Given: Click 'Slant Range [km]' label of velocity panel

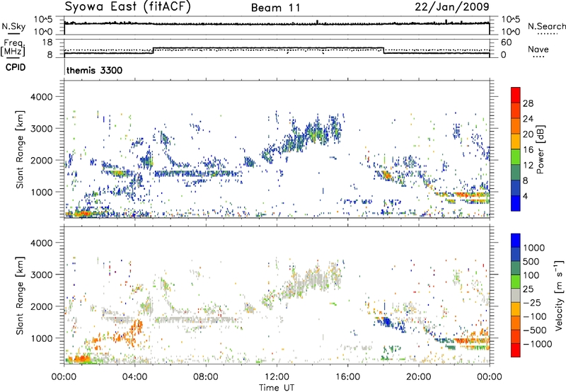Looking at the screenshot, I should (x=20, y=296).
